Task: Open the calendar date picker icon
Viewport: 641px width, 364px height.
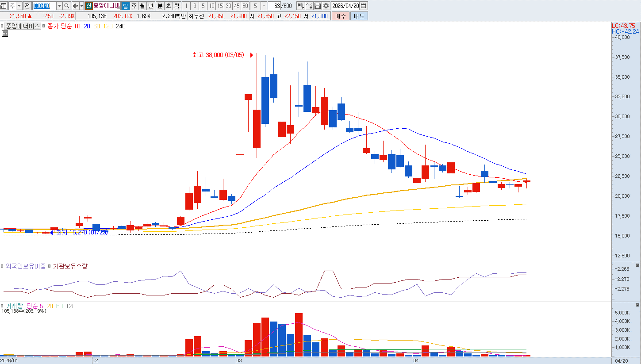Action: coord(364,6)
